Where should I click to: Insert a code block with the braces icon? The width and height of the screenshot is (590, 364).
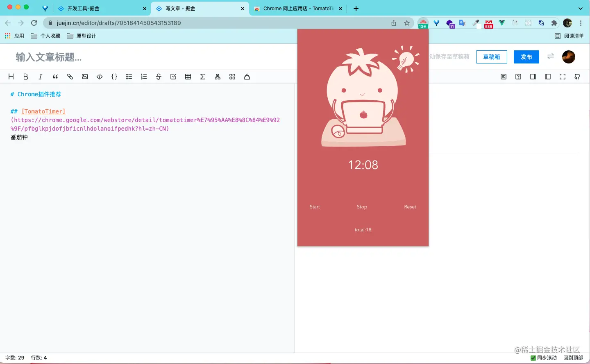pos(114,77)
